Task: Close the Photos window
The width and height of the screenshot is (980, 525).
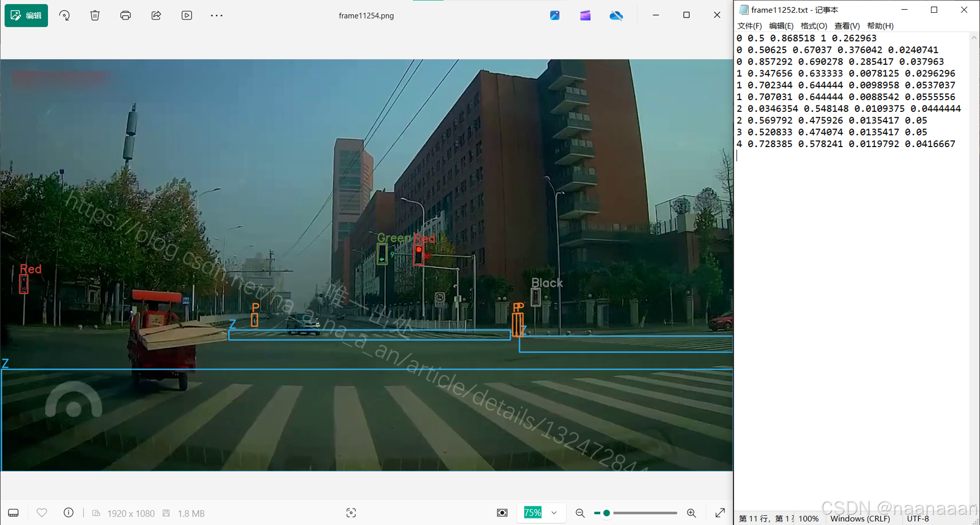Action: coord(717,16)
